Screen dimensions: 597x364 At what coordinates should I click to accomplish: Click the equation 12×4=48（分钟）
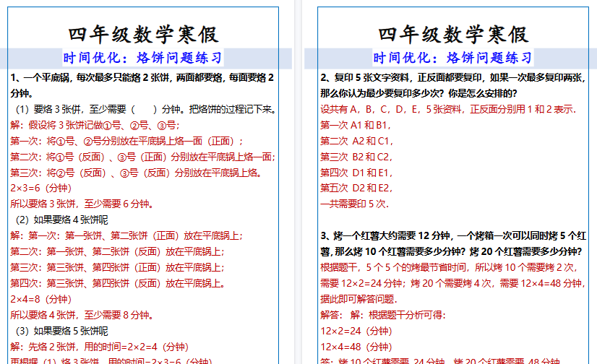coord(356,347)
